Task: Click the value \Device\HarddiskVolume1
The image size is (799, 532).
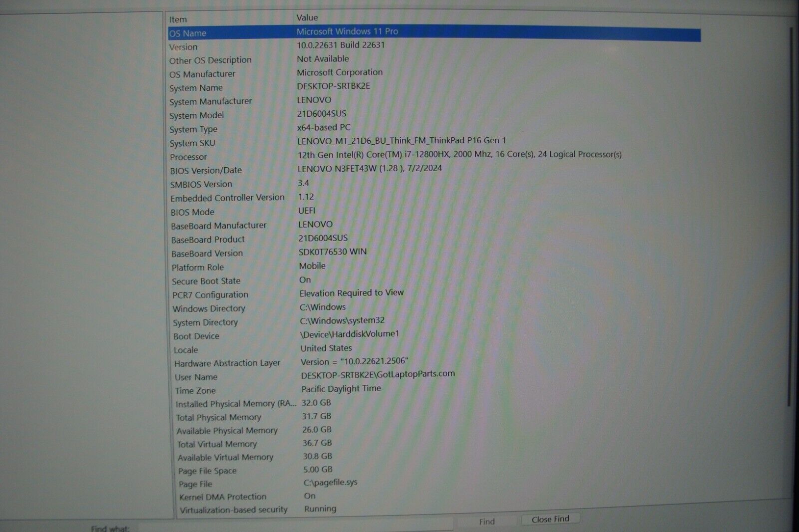Action: point(350,334)
